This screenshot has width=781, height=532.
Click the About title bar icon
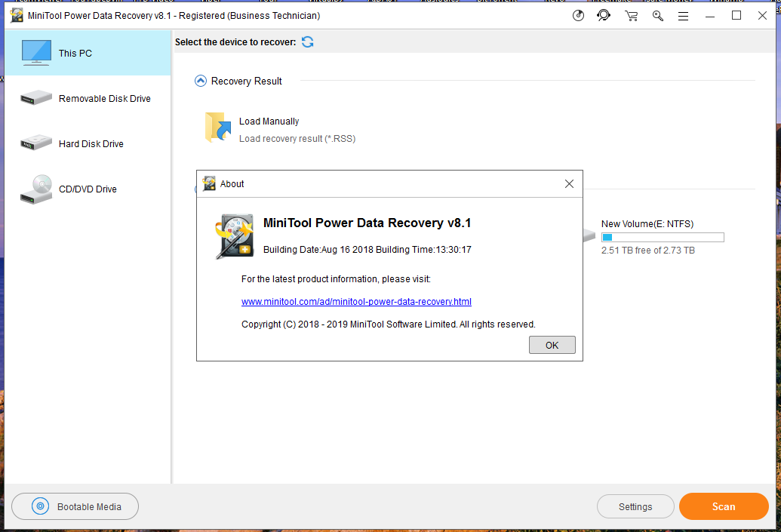click(209, 183)
